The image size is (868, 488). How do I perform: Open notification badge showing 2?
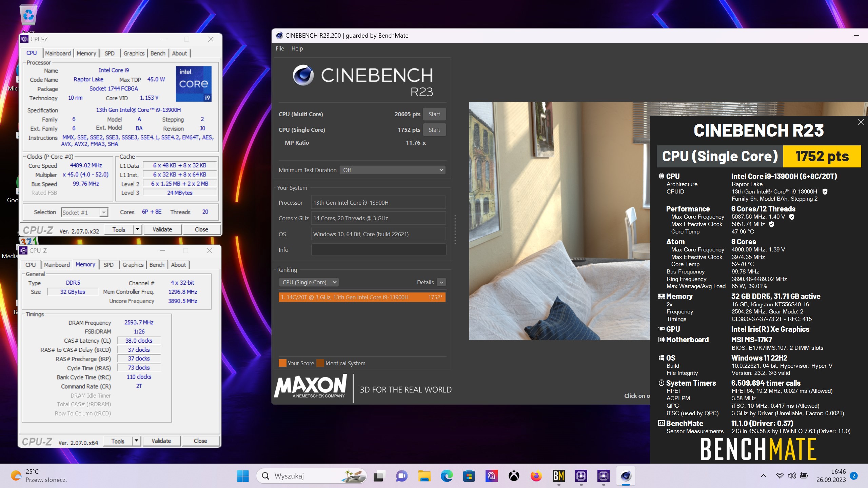point(854,476)
